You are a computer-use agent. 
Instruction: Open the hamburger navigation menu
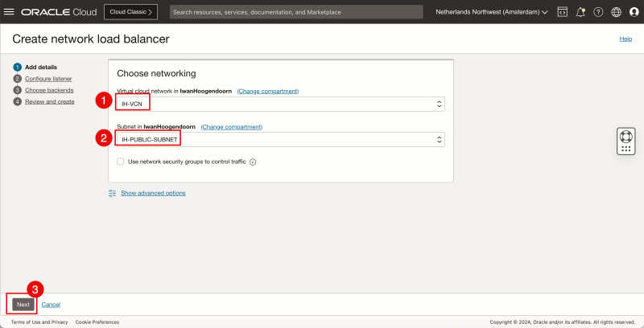coord(10,12)
